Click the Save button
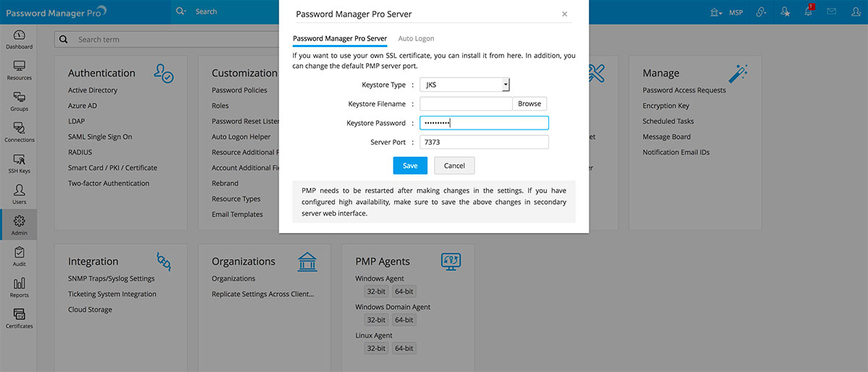 (410, 166)
